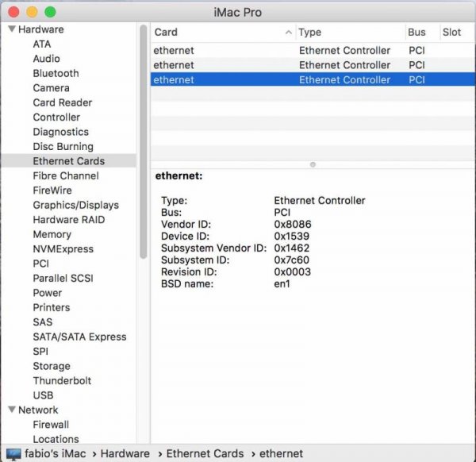Select Controller in the sidebar

tap(56, 117)
